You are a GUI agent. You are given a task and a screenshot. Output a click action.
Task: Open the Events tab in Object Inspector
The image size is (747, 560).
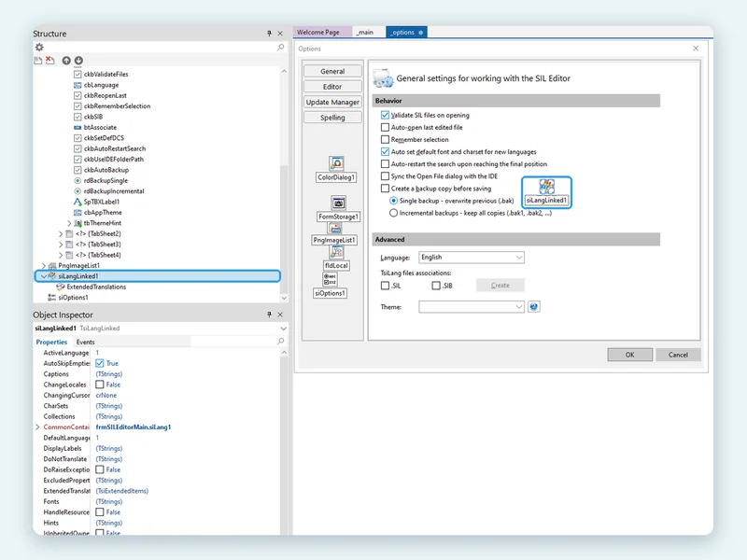point(85,342)
